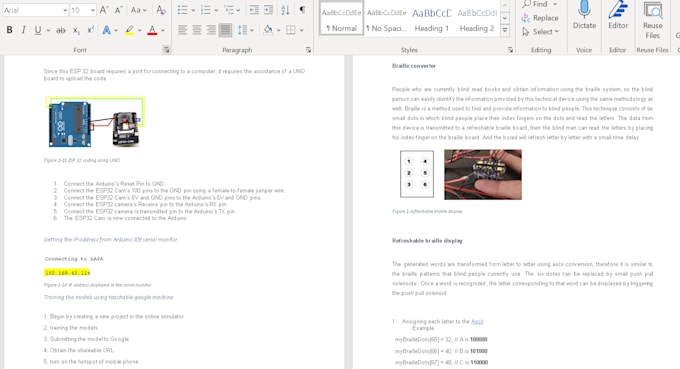
Task: Apply yellow text highlight color
Action: [129, 30]
